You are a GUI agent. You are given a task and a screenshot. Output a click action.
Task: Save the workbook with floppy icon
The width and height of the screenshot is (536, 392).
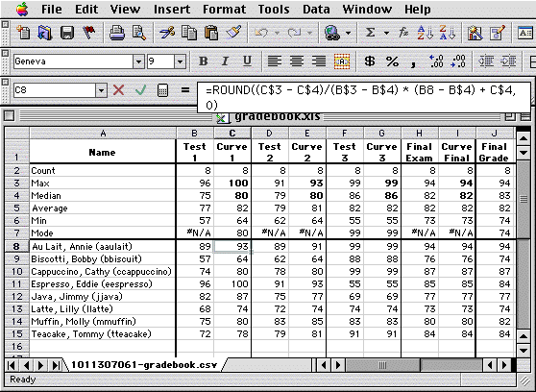click(67, 33)
